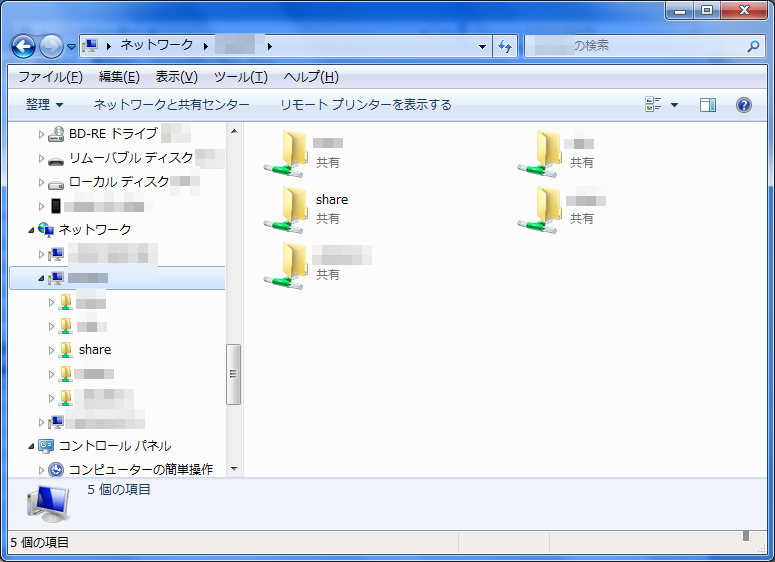Image resolution: width=775 pixels, height=562 pixels.
Task: Select the BD-RE drive in navigation tree
Action: point(112,133)
